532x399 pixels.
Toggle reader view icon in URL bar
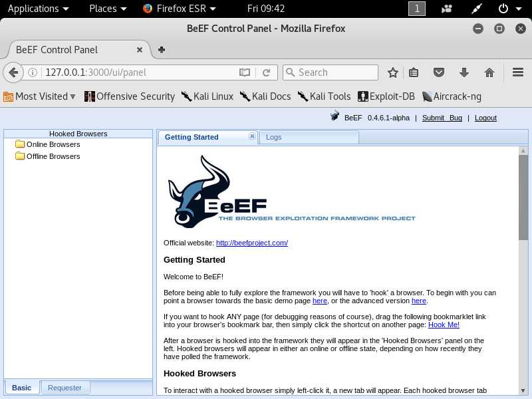[x=244, y=72]
